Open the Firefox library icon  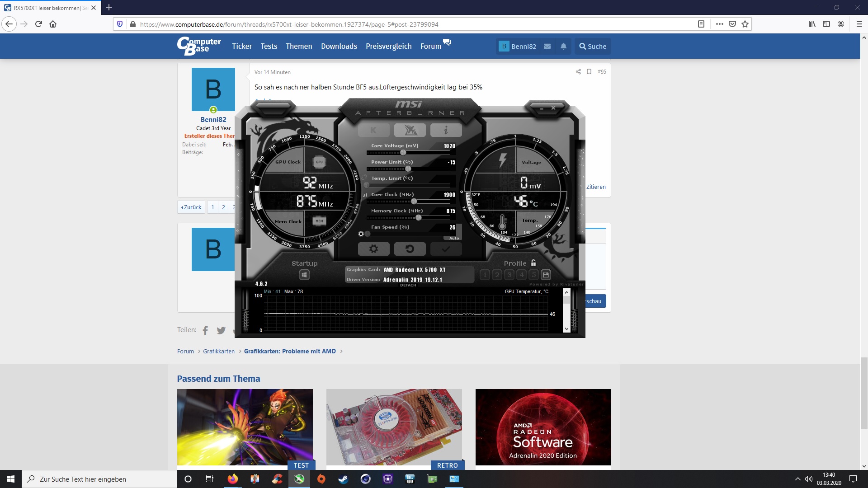point(812,24)
